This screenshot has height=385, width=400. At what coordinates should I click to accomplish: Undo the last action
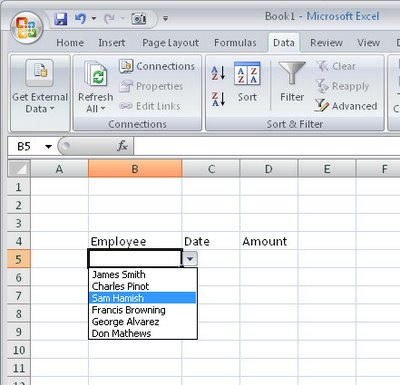(80, 19)
